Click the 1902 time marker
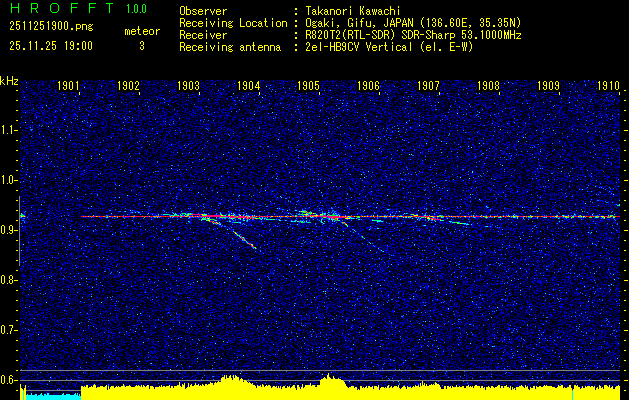This screenshot has width=629, height=400. point(128,86)
